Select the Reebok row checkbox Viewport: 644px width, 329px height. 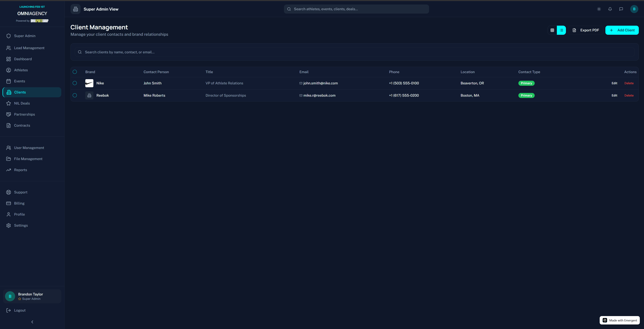[x=75, y=95]
